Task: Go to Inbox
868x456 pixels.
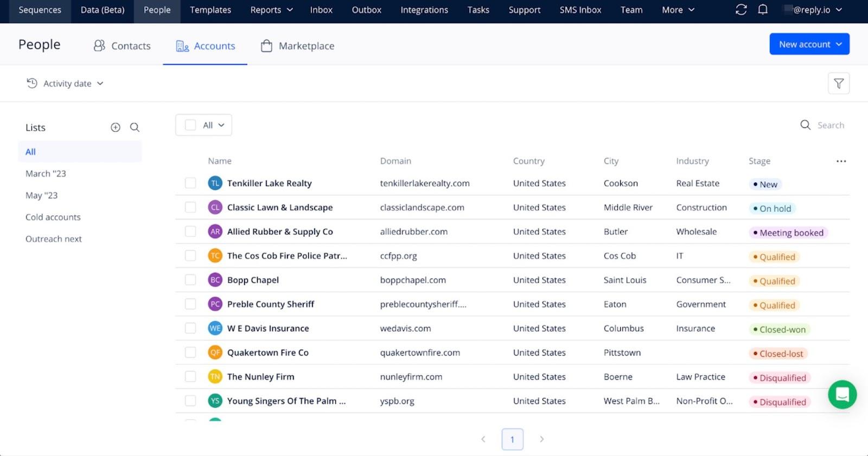Action: tap(321, 10)
